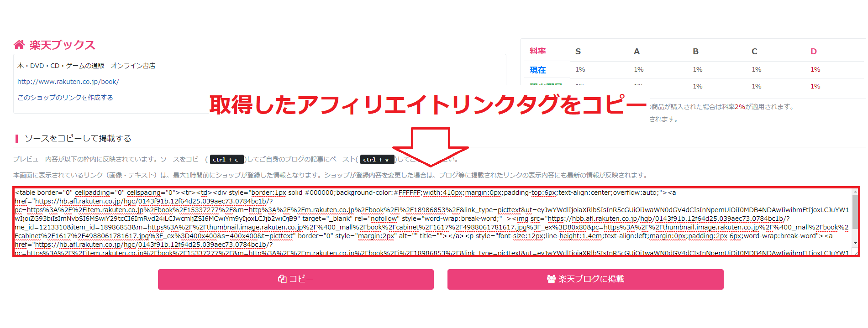Click the 本画面に表示されているリンク notice text

click(331, 175)
